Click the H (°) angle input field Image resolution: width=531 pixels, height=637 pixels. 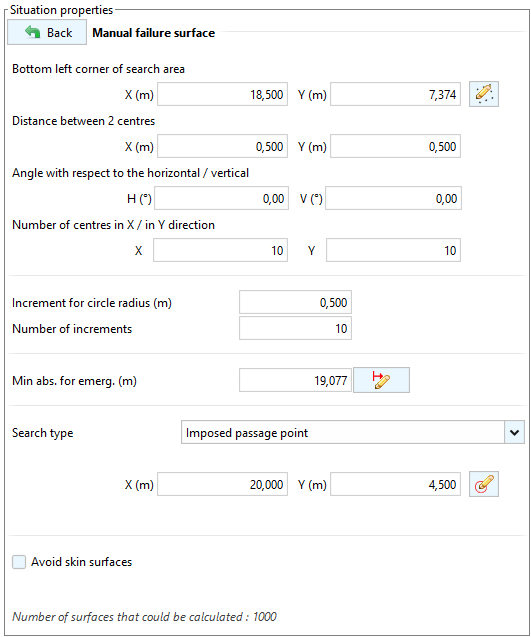[221, 198]
